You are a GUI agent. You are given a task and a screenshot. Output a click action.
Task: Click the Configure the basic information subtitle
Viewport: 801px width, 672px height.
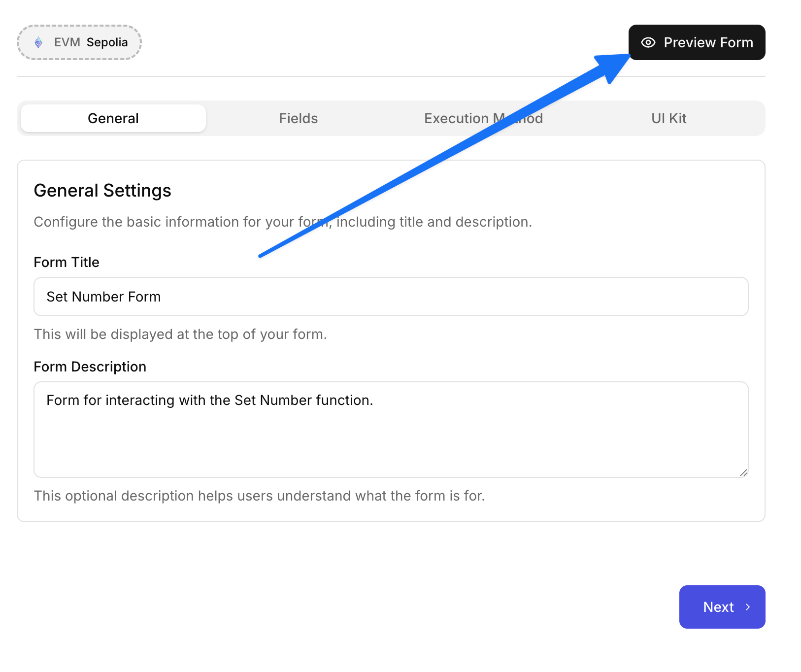[x=282, y=222]
